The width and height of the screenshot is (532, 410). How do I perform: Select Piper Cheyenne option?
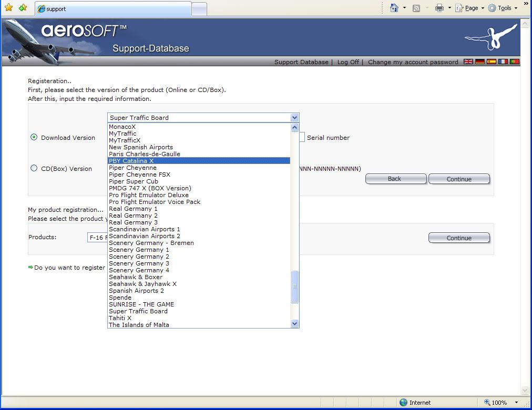click(199, 168)
